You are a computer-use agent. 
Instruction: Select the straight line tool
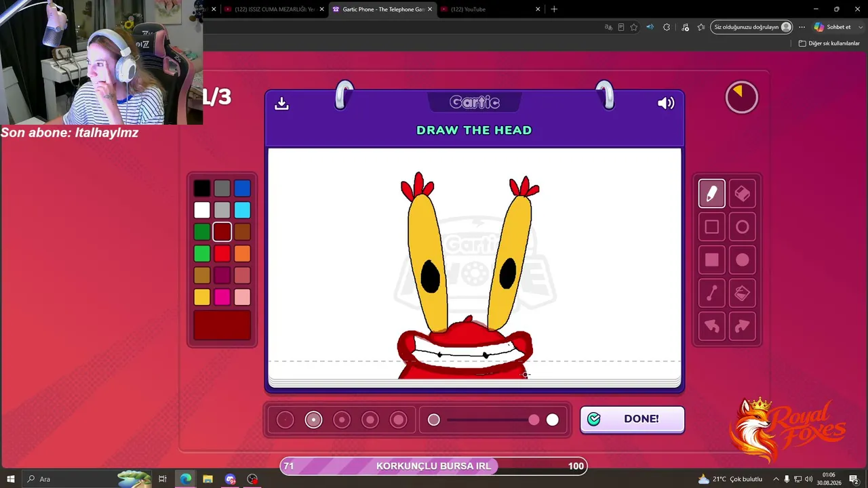[711, 293]
